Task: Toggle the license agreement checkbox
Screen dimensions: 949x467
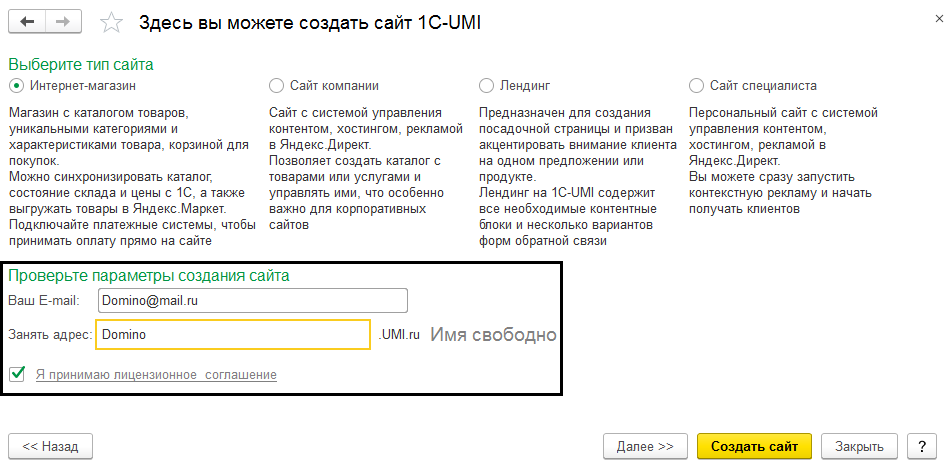Action: point(17,374)
